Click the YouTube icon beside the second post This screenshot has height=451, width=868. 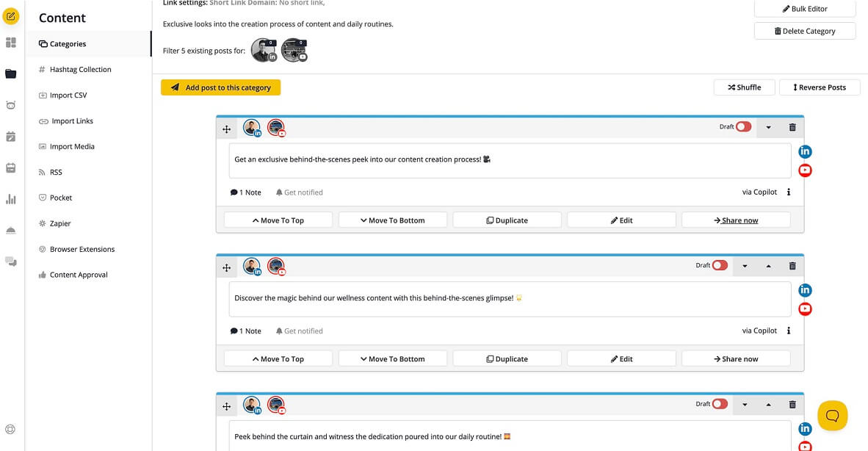(806, 309)
